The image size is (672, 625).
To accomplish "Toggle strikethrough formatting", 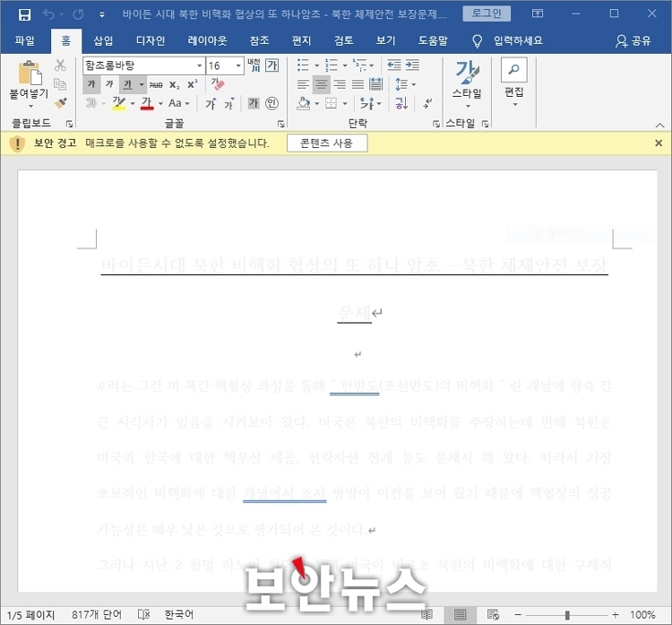I will [156, 85].
